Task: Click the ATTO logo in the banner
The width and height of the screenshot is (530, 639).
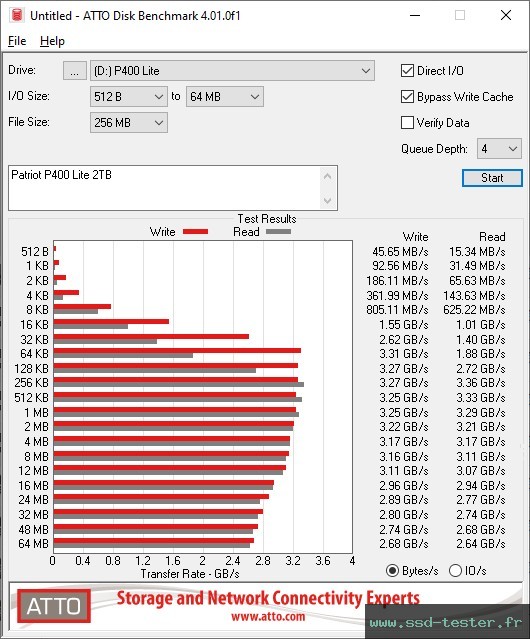Action: [x=54, y=606]
